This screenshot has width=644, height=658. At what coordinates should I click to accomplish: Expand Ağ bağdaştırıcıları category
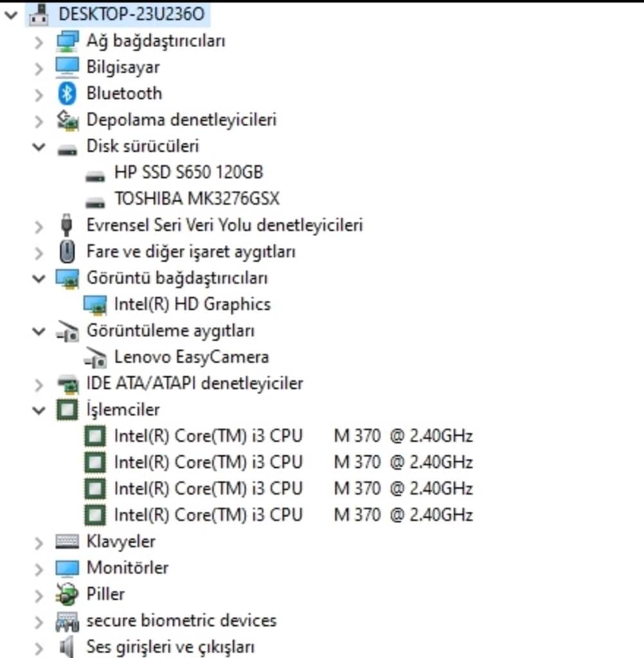(x=39, y=42)
